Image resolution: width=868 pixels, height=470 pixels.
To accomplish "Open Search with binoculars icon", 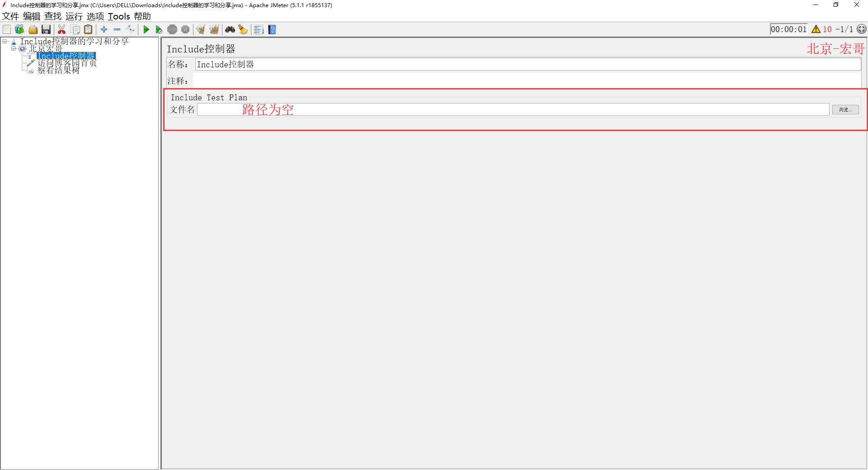I will [x=230, y=29].
